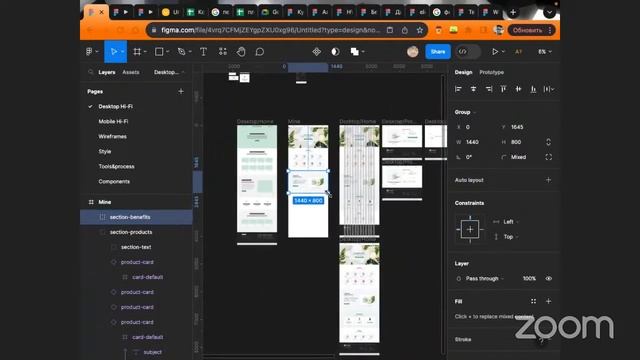640x360 pixels.
Task: Click the search icon in layers panel
Action: pos(91,72)
